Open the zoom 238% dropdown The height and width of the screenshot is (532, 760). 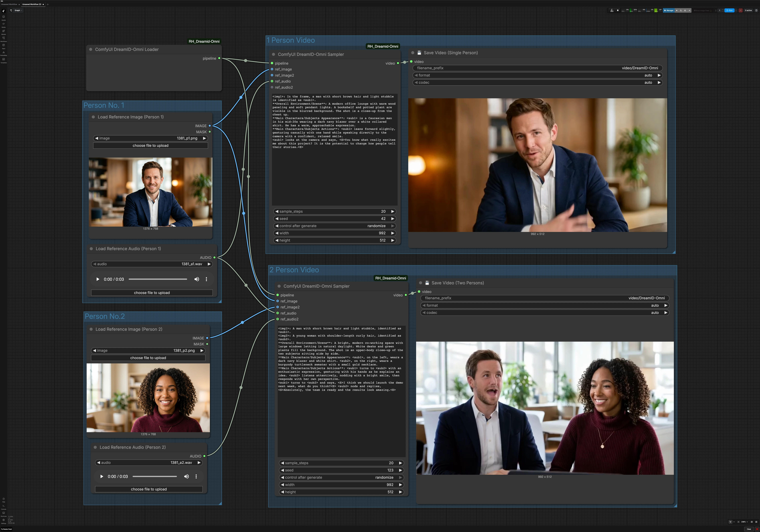point(744,522)
